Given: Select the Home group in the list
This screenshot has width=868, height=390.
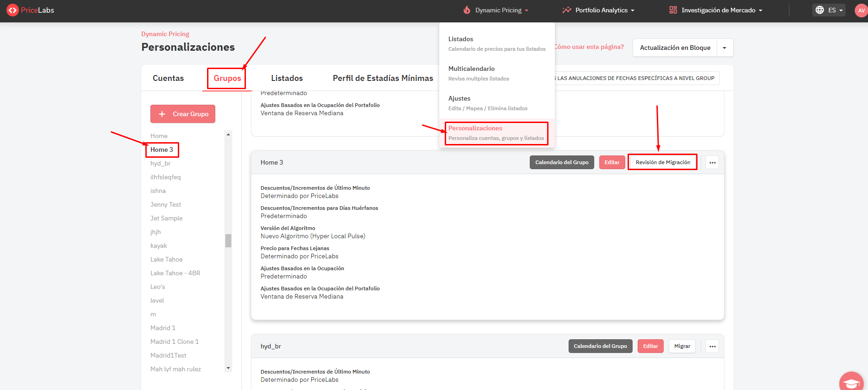Looking at the screenshot, I should pyautogui.click(x=159, y=136).
